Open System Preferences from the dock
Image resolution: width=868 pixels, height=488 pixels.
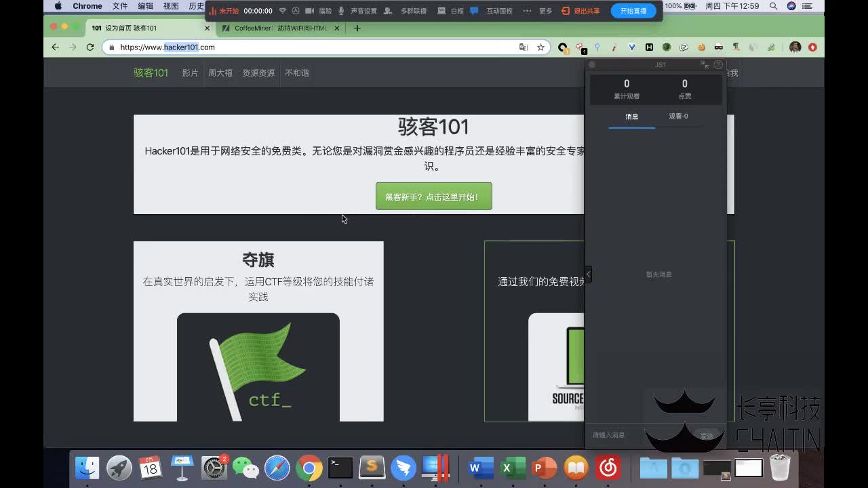point(214,468)
